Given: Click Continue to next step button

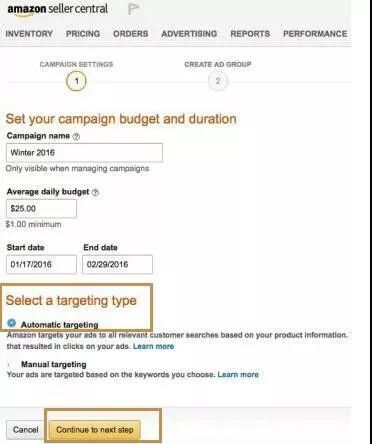Looking at the screenshot, I should 95,430.
